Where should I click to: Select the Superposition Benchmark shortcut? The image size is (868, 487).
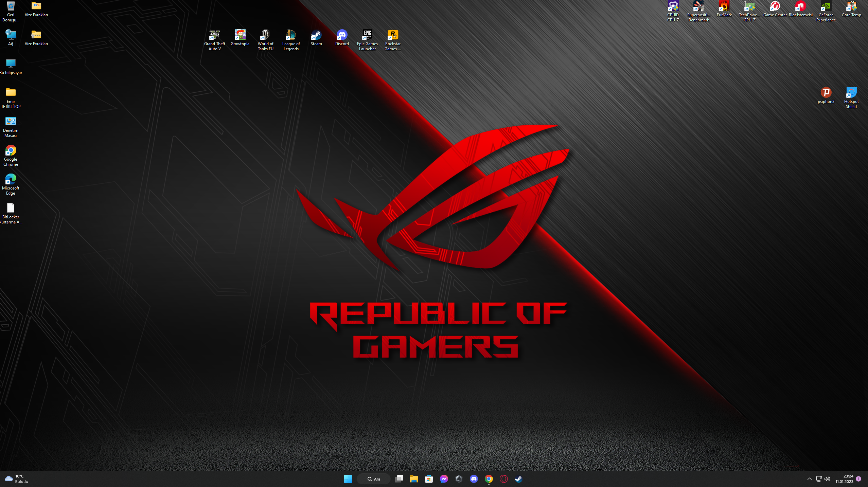698,11
